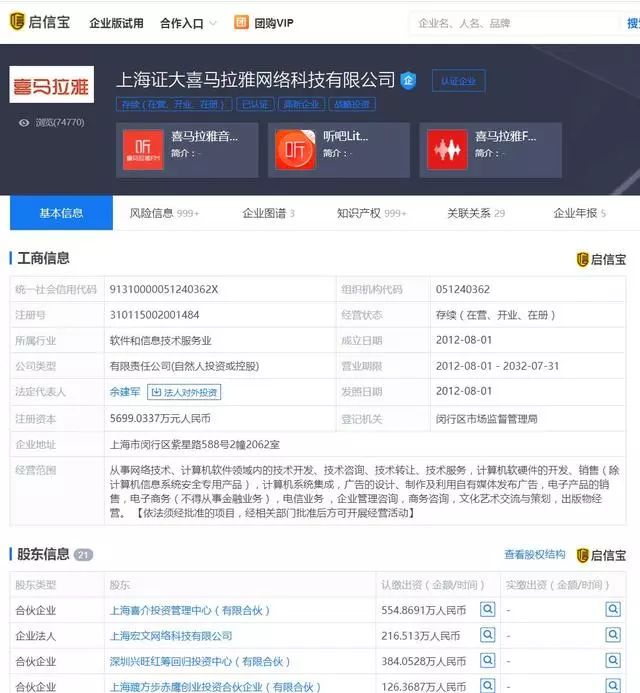This screenshot has width=640, height=693.
Task: Click organization code 051240362
Action: [463, 289]
